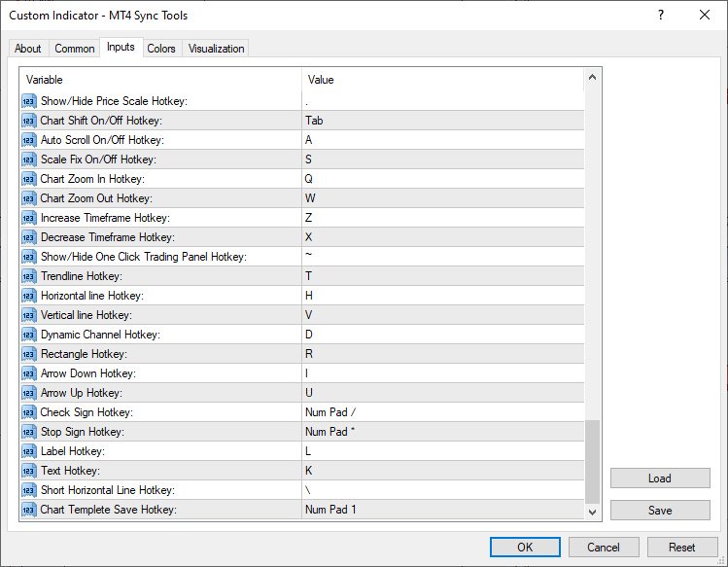
Task: Select value 'H' for Horizontal line Hotkey
Action: pyautogui.click(x=309, y=296)
